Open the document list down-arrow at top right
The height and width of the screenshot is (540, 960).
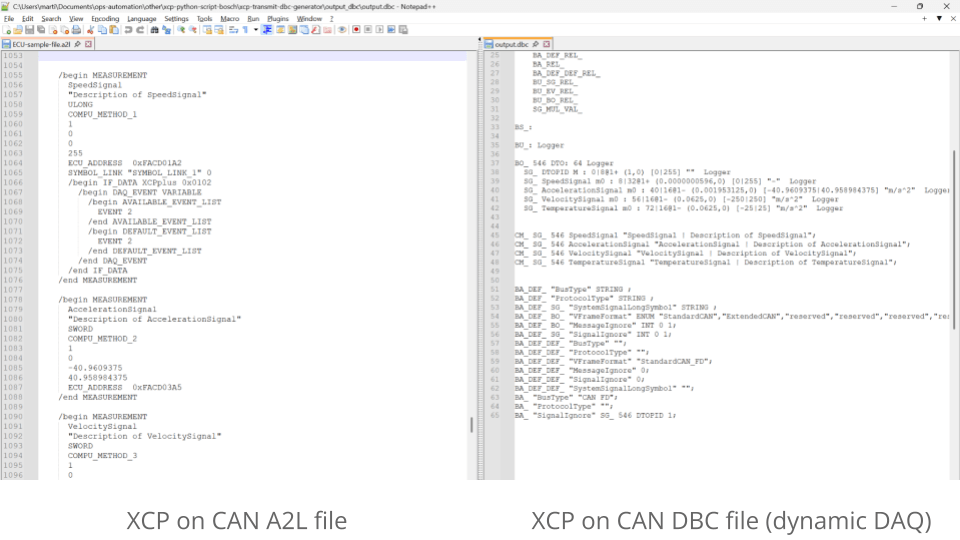tap(939, 19)
